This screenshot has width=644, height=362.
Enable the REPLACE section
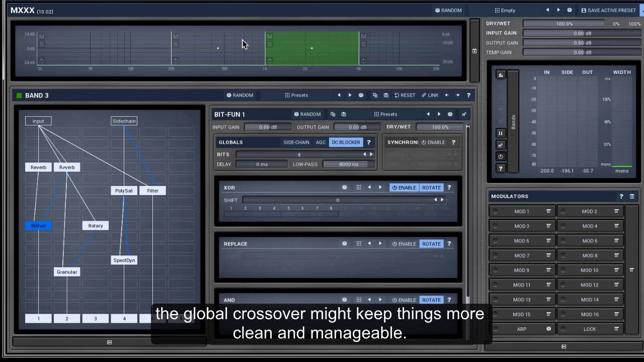click(405, 244)
